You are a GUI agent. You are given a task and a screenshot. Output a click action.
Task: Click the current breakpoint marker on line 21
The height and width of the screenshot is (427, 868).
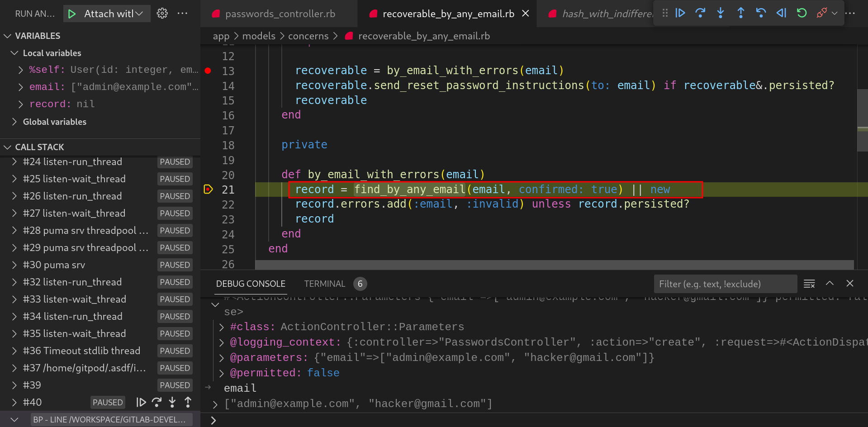coord(208,189)
